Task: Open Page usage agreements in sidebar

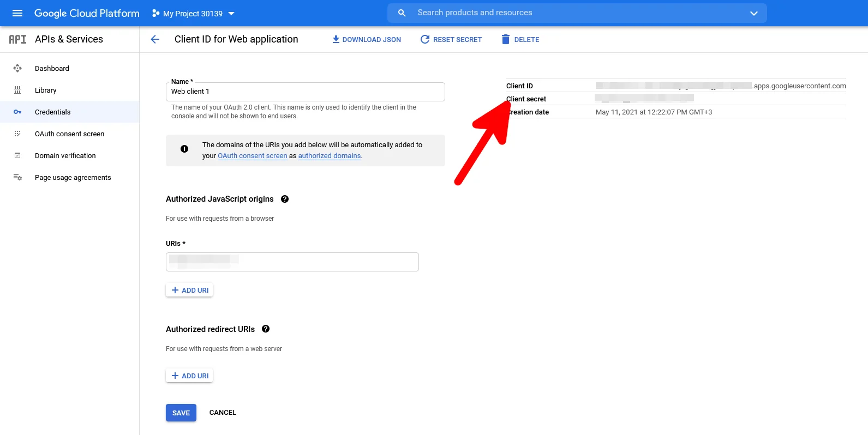Action: click(x=70, y=177)
